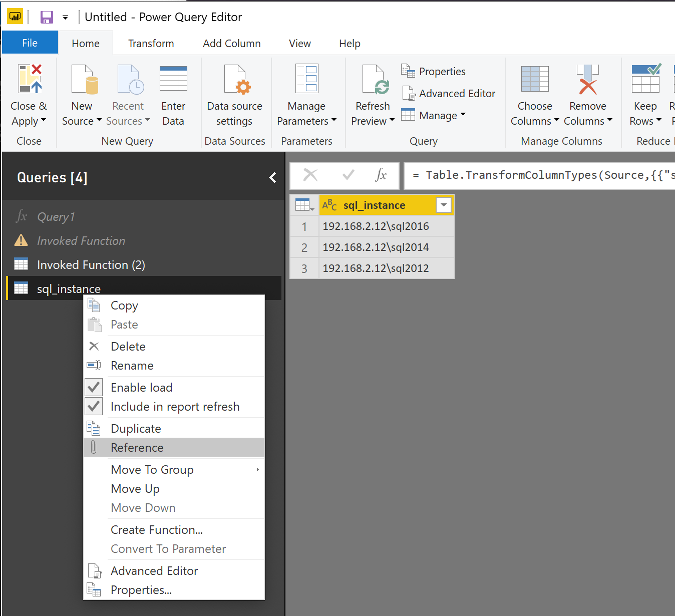Select Reference from the context menu
This screenshot has height=616, width=675.
137,447
